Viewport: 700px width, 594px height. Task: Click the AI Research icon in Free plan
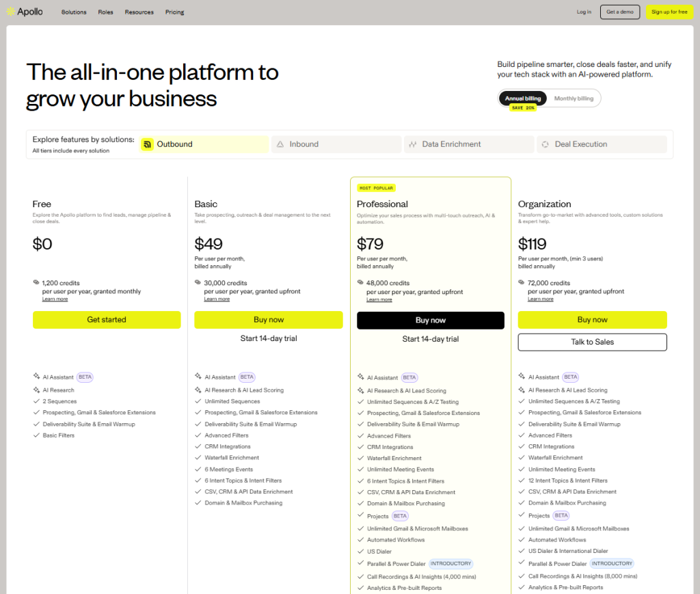click(x=36, y=390)
